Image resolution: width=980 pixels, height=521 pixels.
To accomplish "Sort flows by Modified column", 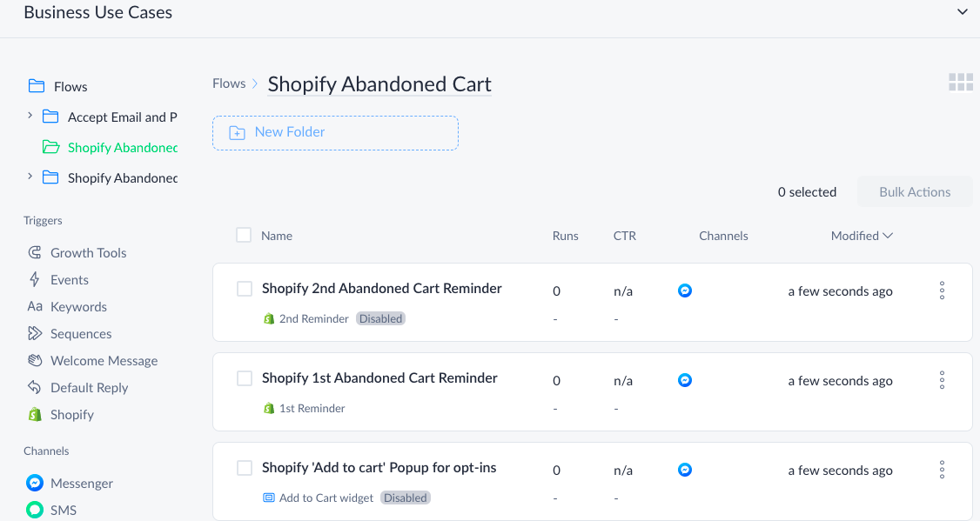I will [x=862, y=236].
